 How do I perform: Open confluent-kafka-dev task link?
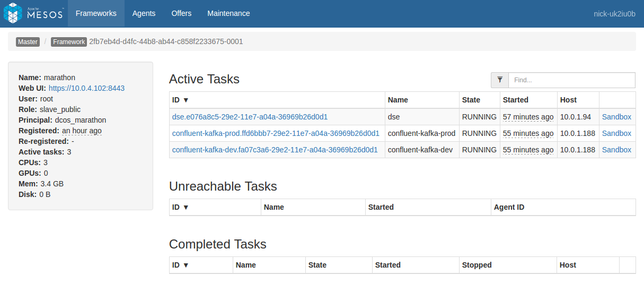(x=275, y=150)
